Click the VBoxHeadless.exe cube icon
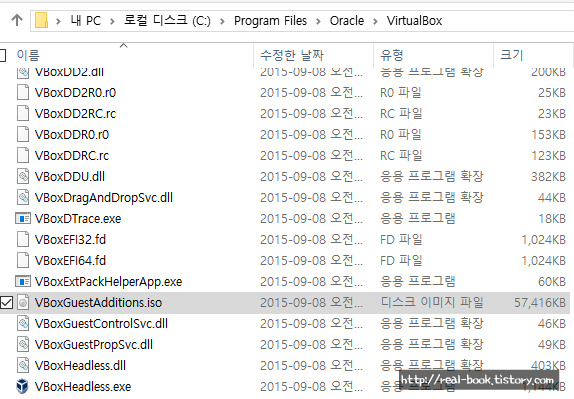 (x=22, y=386)
